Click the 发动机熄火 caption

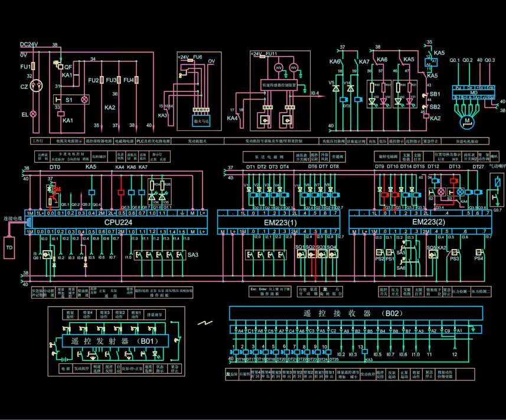click(197, 141)
